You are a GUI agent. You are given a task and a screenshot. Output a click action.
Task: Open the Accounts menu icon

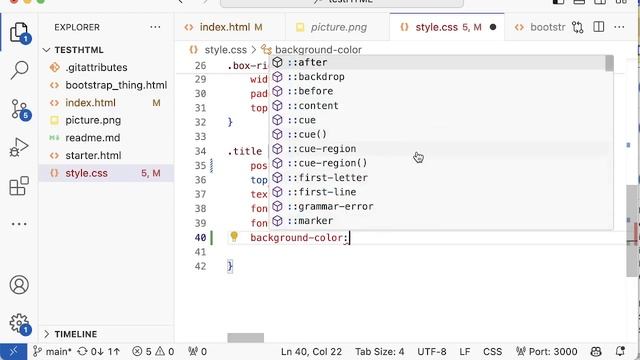coord(19,284)
